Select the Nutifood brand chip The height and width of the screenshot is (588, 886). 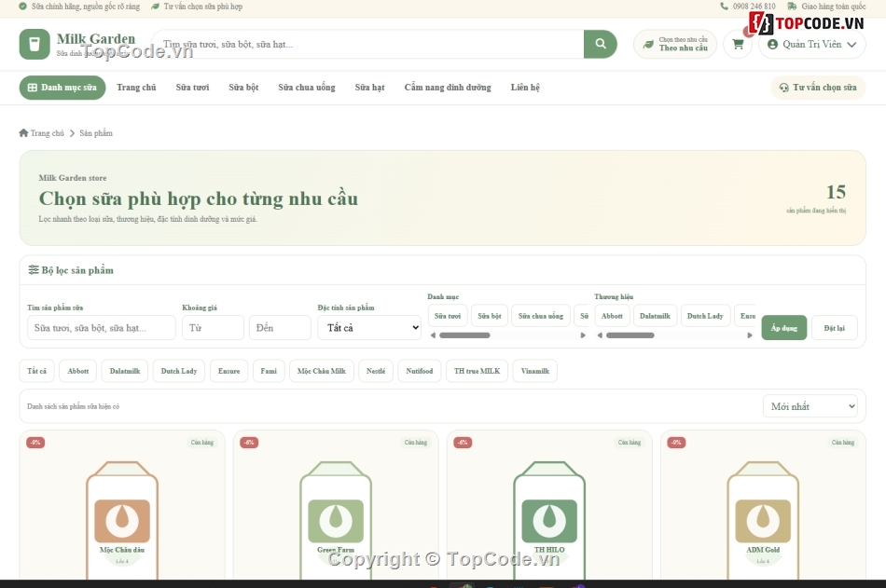click(x=420, y=371)
